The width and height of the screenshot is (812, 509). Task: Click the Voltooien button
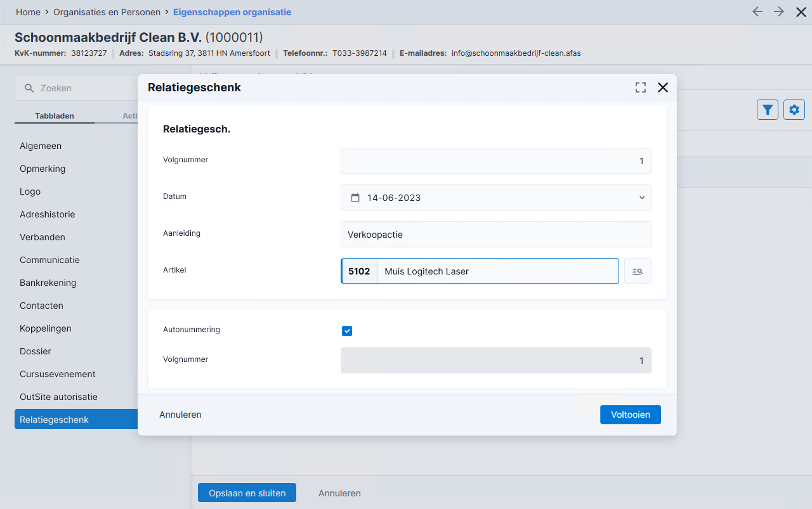pos(631,415)
